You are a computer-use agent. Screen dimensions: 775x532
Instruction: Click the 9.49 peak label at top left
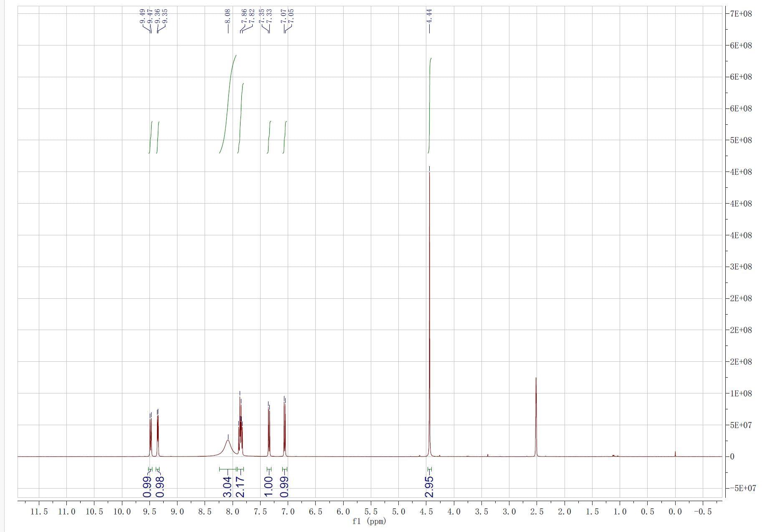[143, 16]
